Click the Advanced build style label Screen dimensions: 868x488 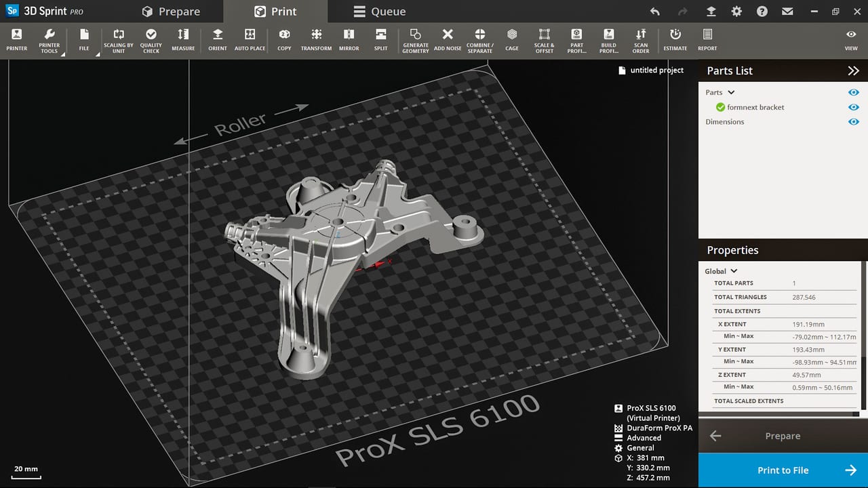[x=644, y=438]
